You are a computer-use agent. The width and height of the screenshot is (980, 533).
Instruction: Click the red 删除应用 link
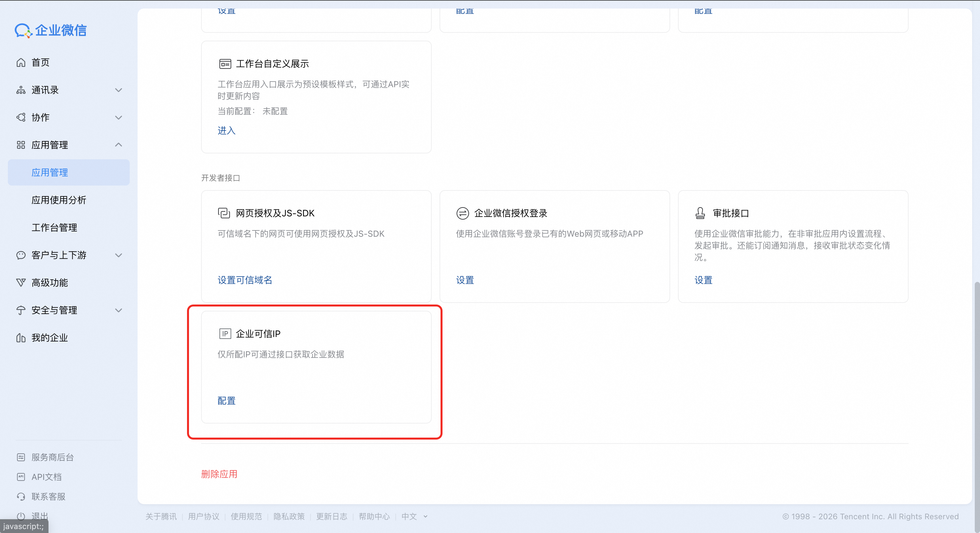(219, 474)
